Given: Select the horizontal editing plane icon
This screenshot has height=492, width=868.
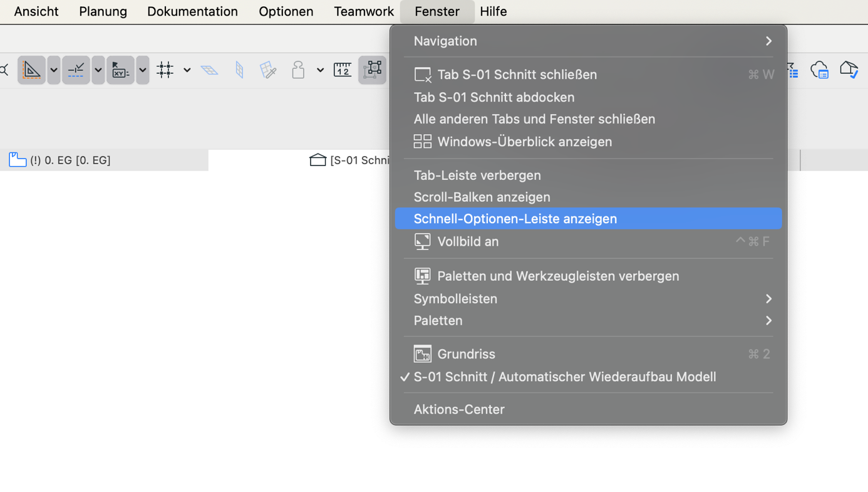Looking at the screenshot, I should [209, 70].
